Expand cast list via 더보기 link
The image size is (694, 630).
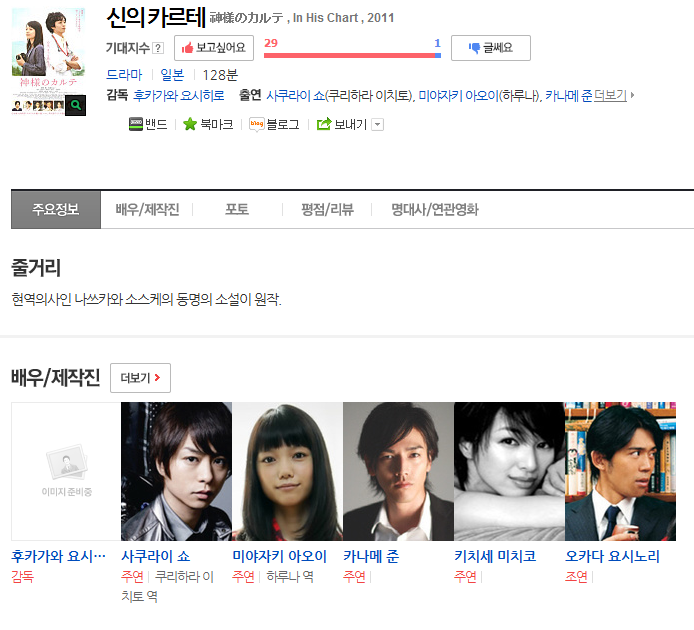click(x=610, y=95)
